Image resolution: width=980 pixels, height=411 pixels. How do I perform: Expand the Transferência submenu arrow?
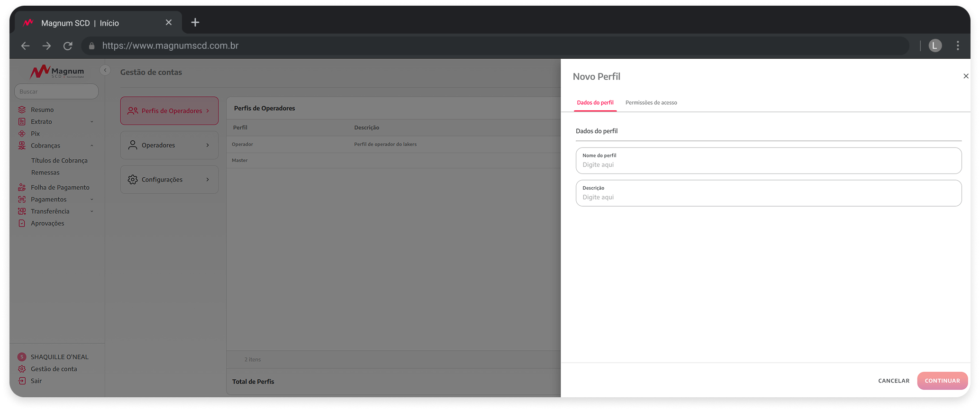coord(92,211)
